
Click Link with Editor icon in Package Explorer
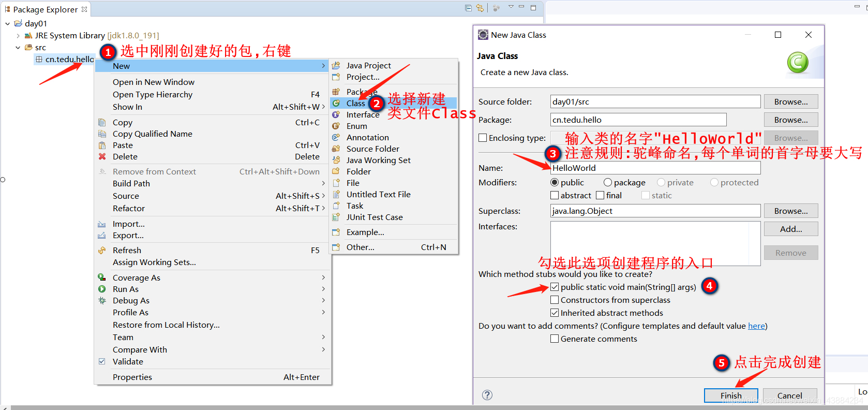click(x=480, y=8)
